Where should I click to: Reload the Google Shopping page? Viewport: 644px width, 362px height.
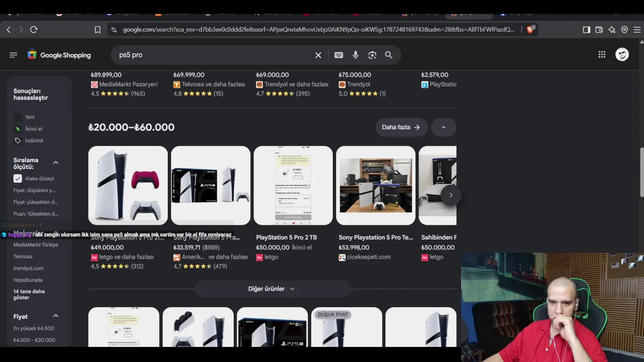click(x=34, y=30)
